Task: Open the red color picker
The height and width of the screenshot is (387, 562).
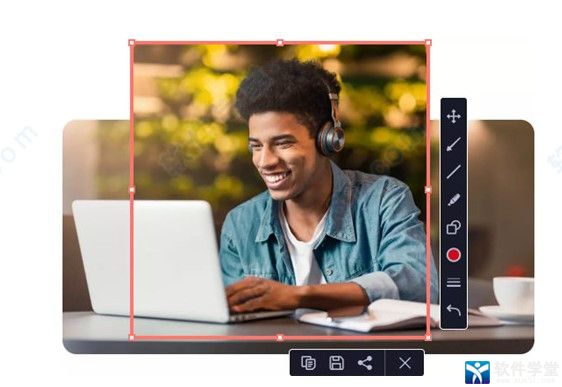Action: pos(453,255)
